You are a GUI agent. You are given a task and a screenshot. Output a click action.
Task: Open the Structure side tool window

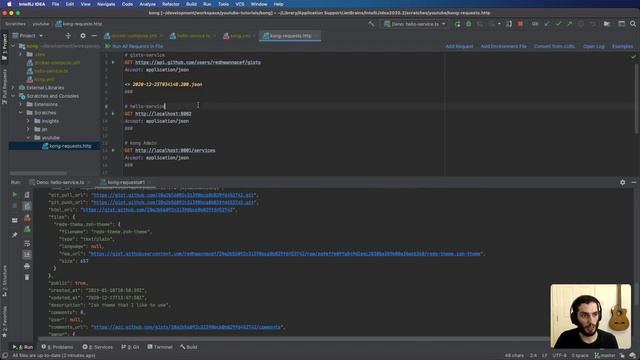[4, 281]
